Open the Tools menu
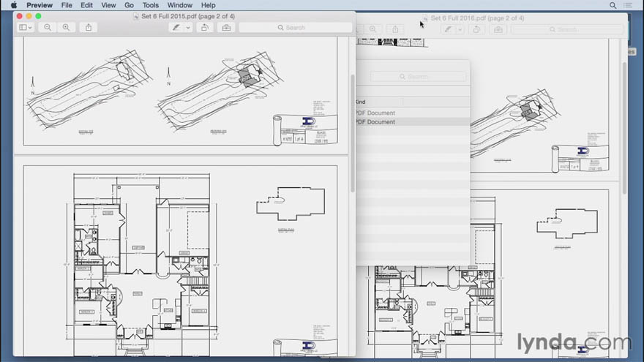Image resolution: width=644 pixels, height=362 pixels. (150, 5)
